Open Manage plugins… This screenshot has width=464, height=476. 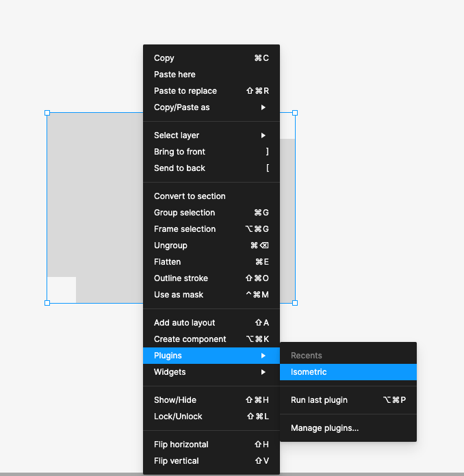(x=348, y=428)
